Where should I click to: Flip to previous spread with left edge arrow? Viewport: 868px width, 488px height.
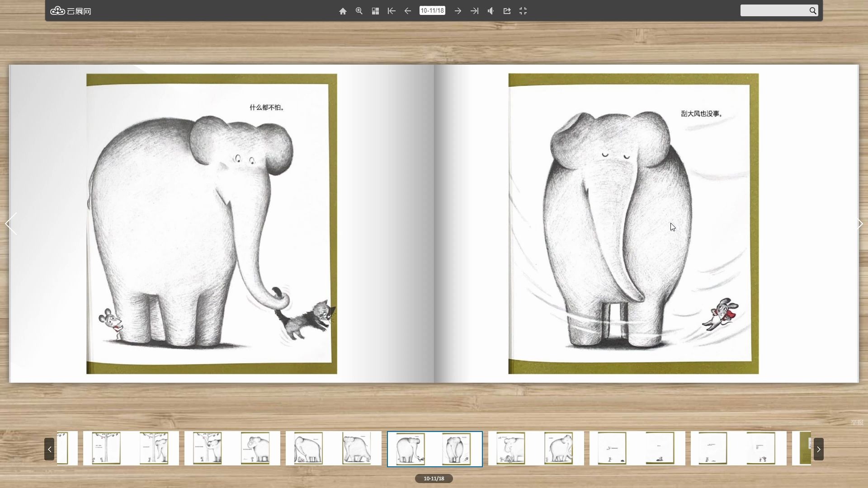(x=11, y=224)
